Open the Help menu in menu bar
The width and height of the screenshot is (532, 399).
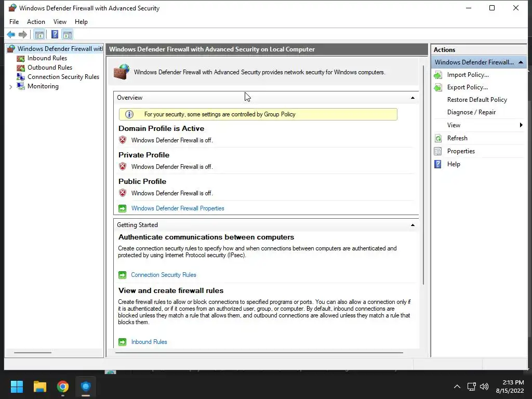[81, 22]
